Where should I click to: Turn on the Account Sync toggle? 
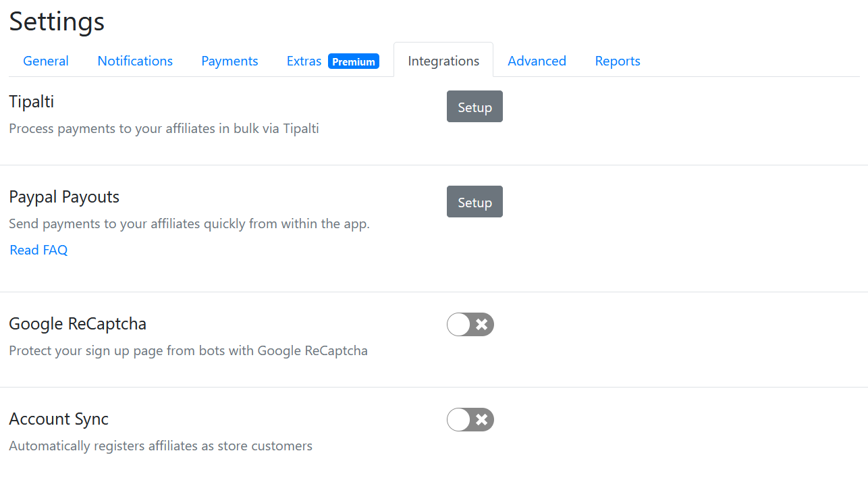(470, 420)
